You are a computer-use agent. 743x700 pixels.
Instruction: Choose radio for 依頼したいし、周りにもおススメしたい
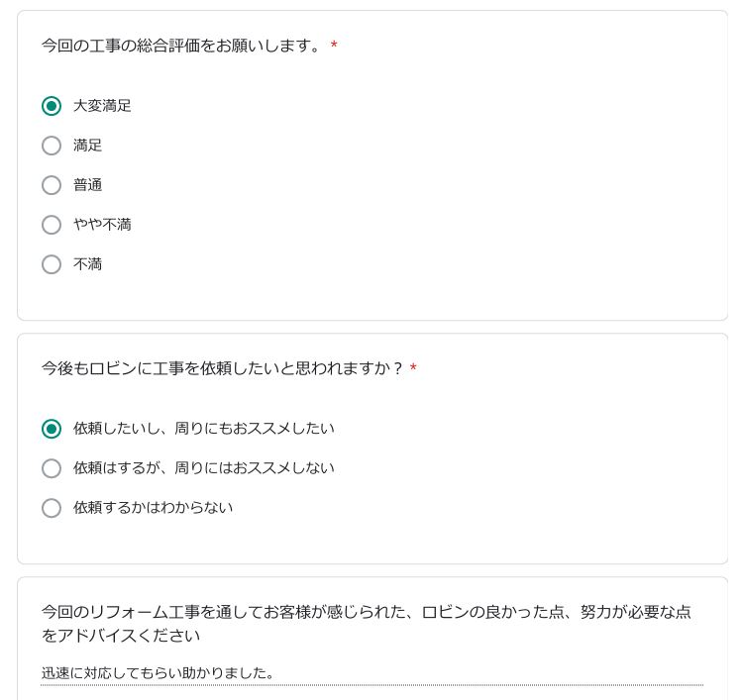(52, 429)
